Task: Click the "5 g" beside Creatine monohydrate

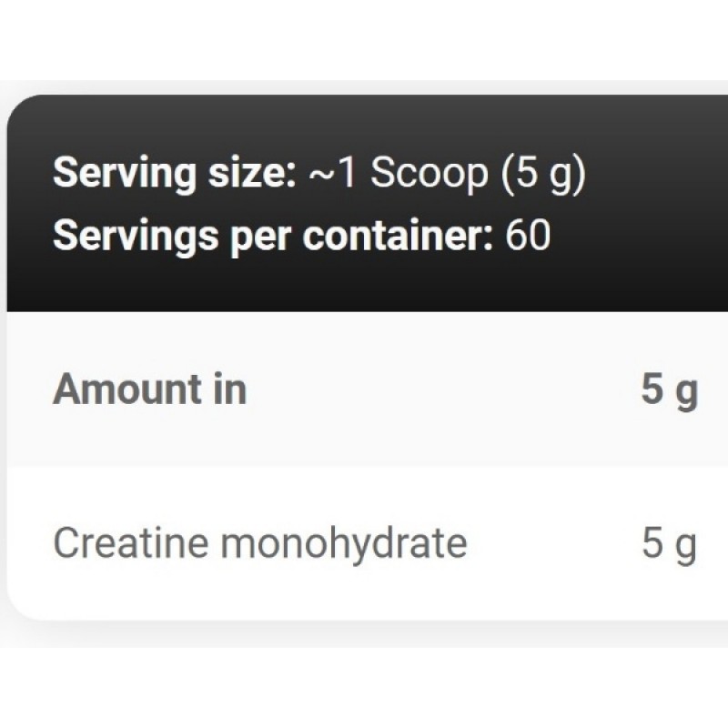Action: pyautogui.click(x=669, y=543)
